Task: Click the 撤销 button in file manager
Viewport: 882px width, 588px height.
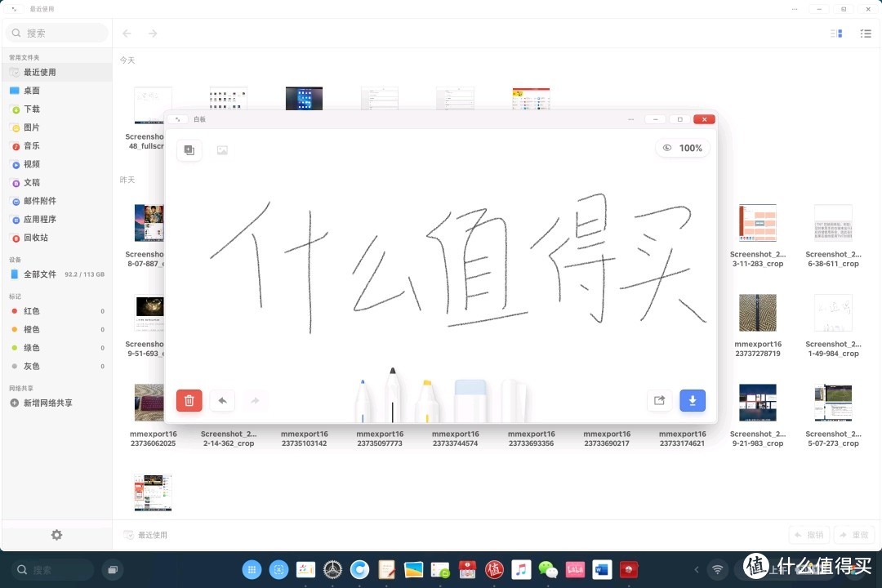Action: (809, 535)
